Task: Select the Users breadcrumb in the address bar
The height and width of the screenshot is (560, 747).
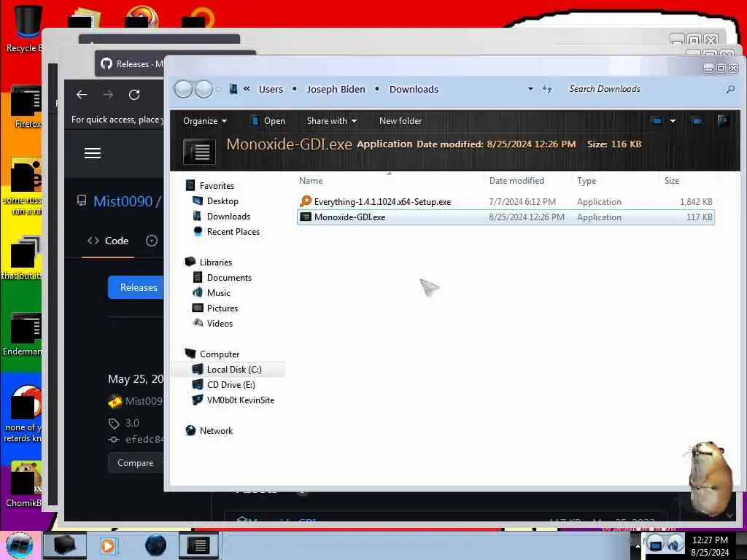Action: tap(271, 89)
